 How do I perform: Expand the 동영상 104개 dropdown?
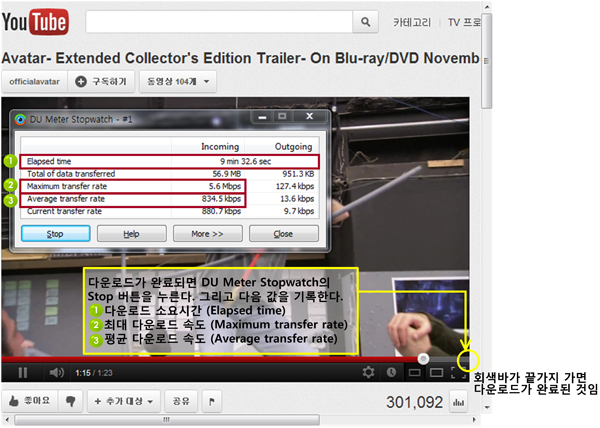click(x=178, y=81)
